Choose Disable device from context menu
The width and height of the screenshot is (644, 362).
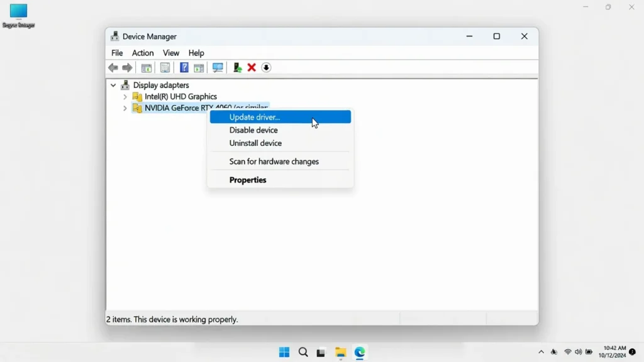tap(280, 130)
